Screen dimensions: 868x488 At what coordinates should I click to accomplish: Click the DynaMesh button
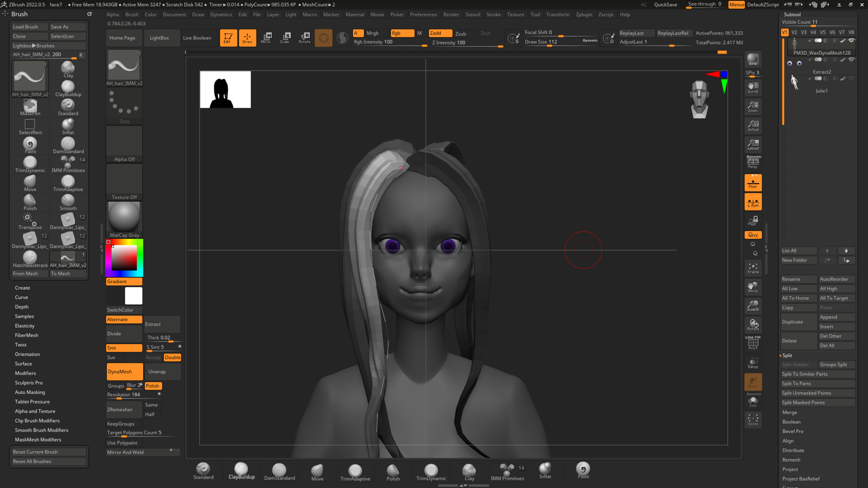coord(124,371)
